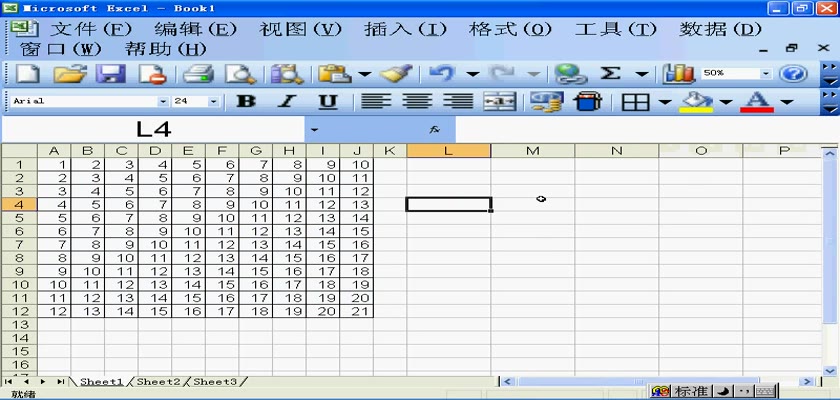The height and width of the screenshot is (400, 840).
Task: Open the Chart Wizard icon
Action: tap(679, 74)
